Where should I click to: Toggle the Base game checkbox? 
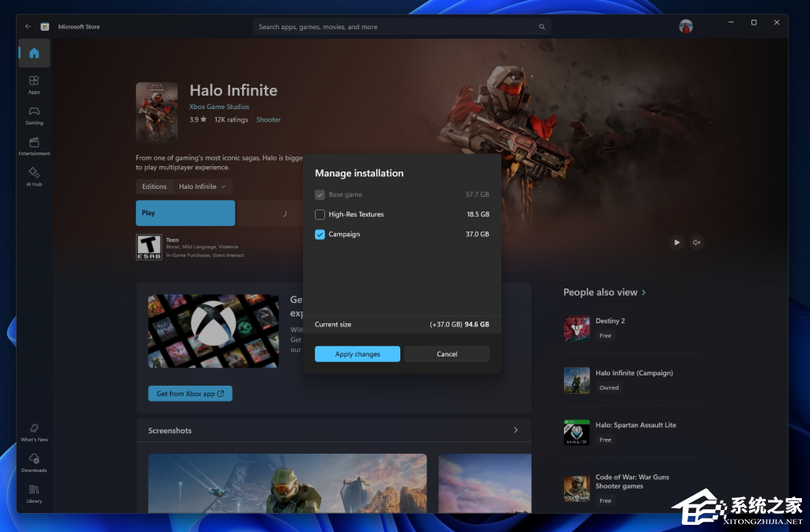(x=320, y=194)
